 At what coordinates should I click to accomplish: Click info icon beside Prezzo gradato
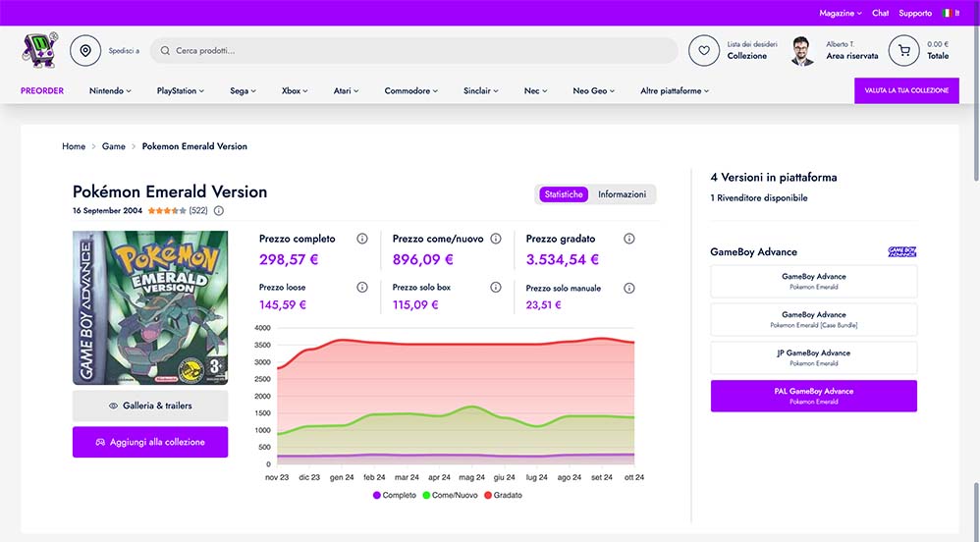pyautogui.click(x=629, y=239)
